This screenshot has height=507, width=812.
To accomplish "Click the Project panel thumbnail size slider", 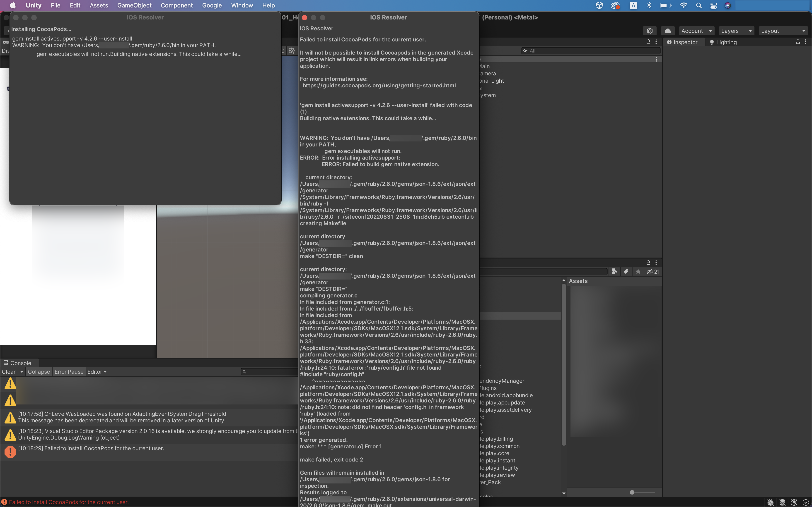I will coord(632,492).
